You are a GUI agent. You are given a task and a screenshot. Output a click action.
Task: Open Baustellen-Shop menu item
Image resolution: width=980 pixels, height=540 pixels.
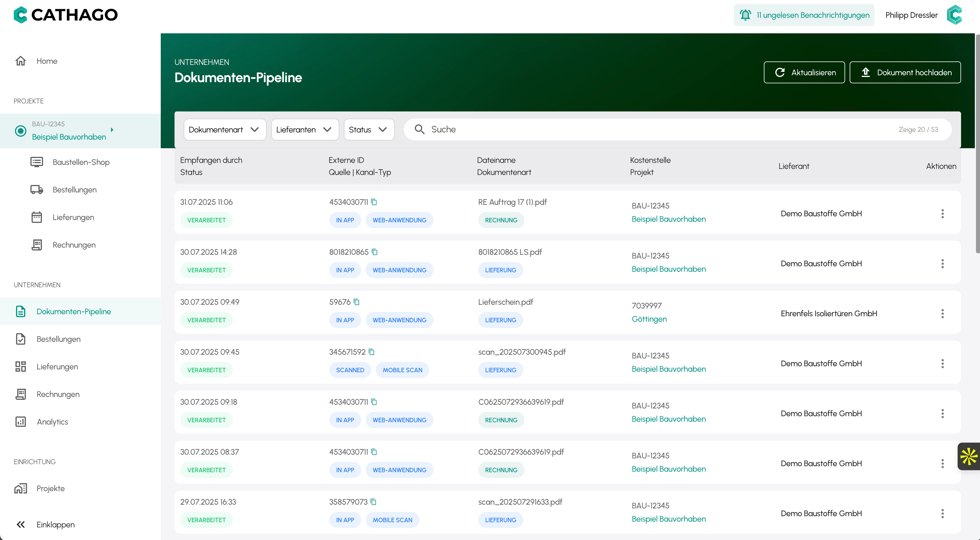81,162
